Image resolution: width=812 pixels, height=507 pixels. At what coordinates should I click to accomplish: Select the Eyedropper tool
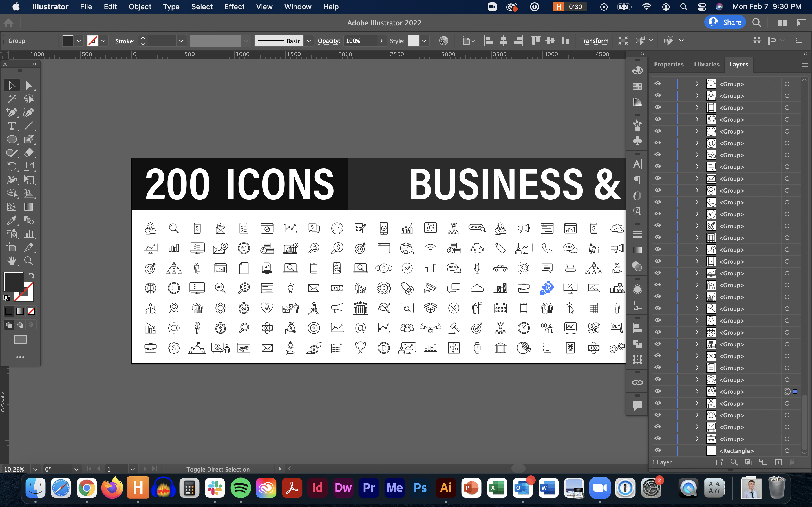pyautogui.click(x=12, y=220)
